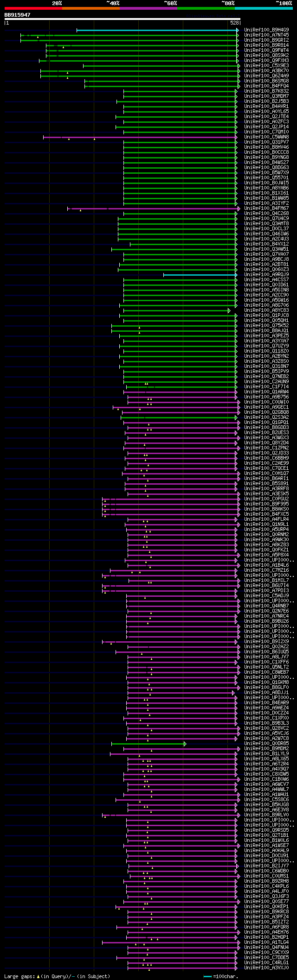Select the UniRef100_B9I2X9 label
This screenshot has height=980, width=297.
(x=266, y=642)
